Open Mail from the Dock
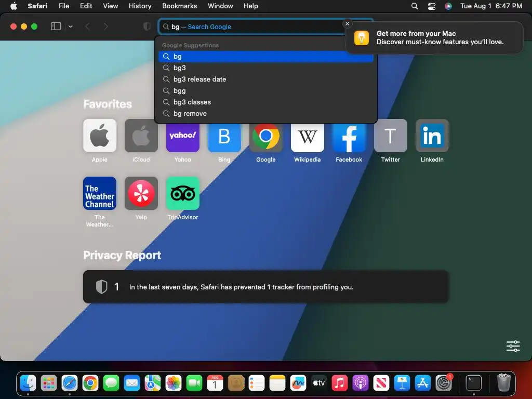Viewport: 532px width, 399px height. click(x=132, y=383)
